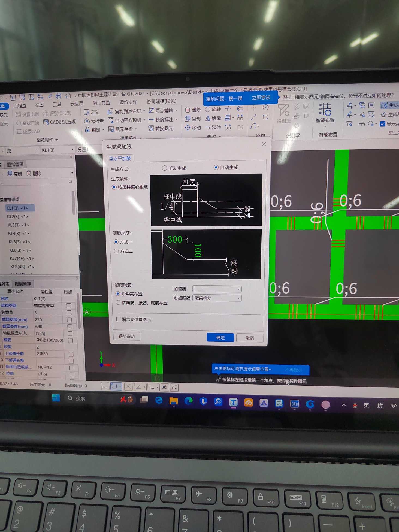The width and height of the screenshot is (399, 532).
Task: Open the 施工算量 ribbon tab
Action: [101, 103]
